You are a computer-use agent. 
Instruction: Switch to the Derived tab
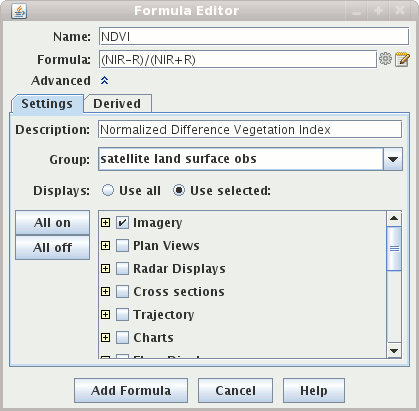[x=117, y=104]
